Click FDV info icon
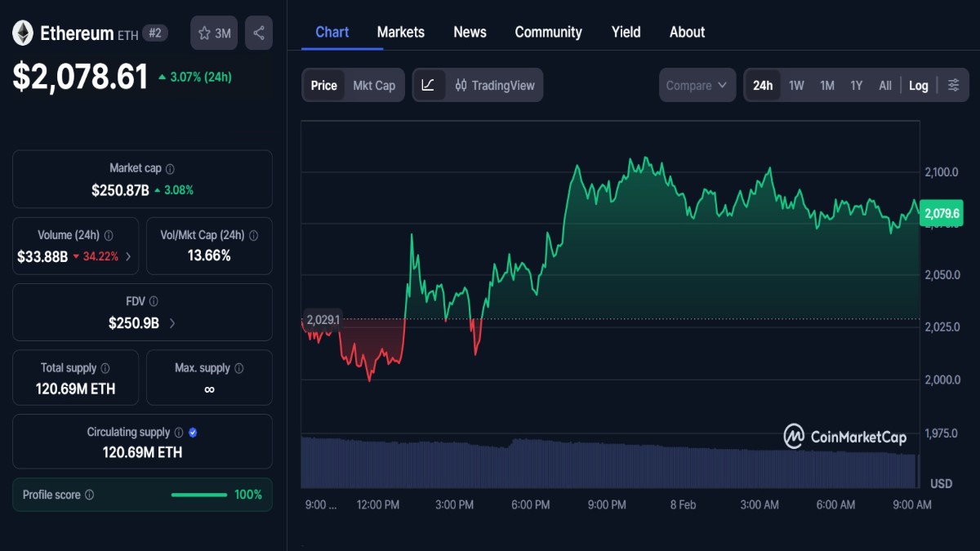Viewport: 980px width, 551px height. pos(154,301)
